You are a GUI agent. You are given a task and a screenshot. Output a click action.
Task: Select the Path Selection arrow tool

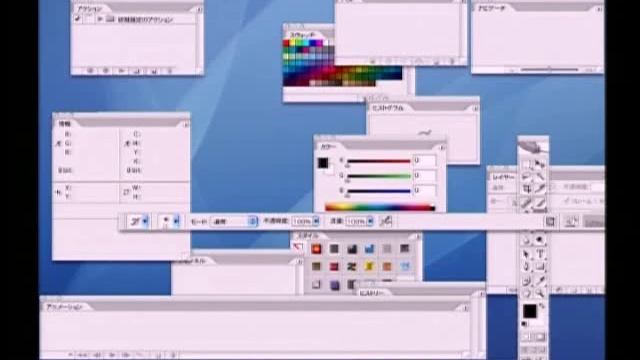click(527, 254)
